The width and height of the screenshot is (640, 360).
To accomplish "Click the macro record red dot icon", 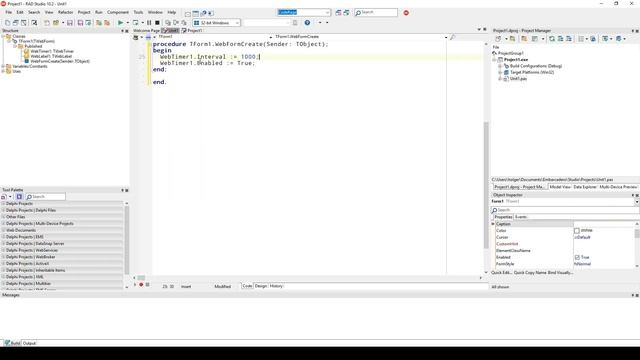I will 141,285.
